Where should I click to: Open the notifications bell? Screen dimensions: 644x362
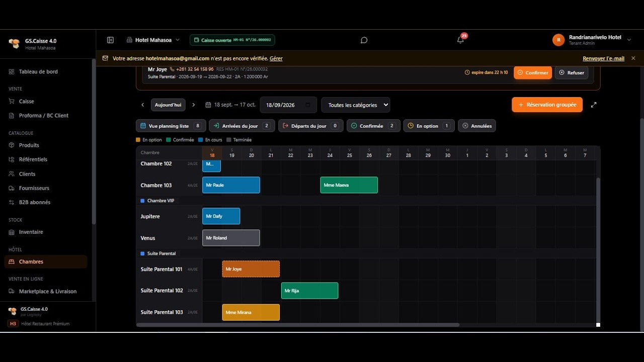point(460,40)
